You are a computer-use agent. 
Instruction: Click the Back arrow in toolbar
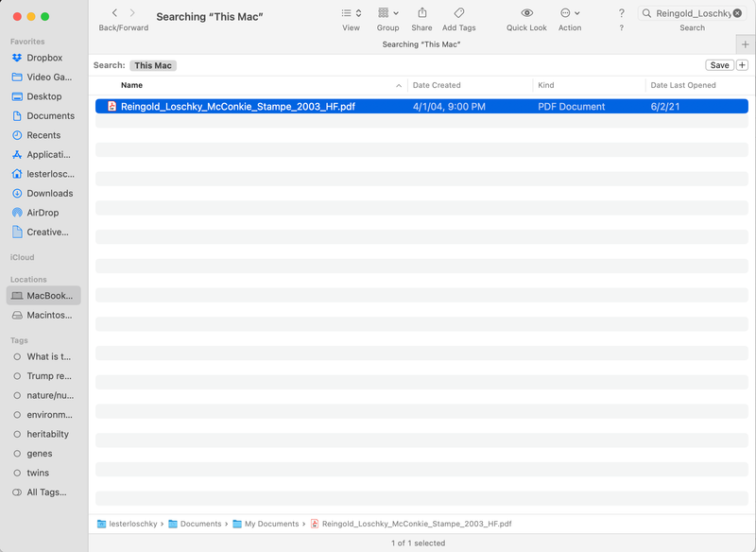tap(114, 13)
